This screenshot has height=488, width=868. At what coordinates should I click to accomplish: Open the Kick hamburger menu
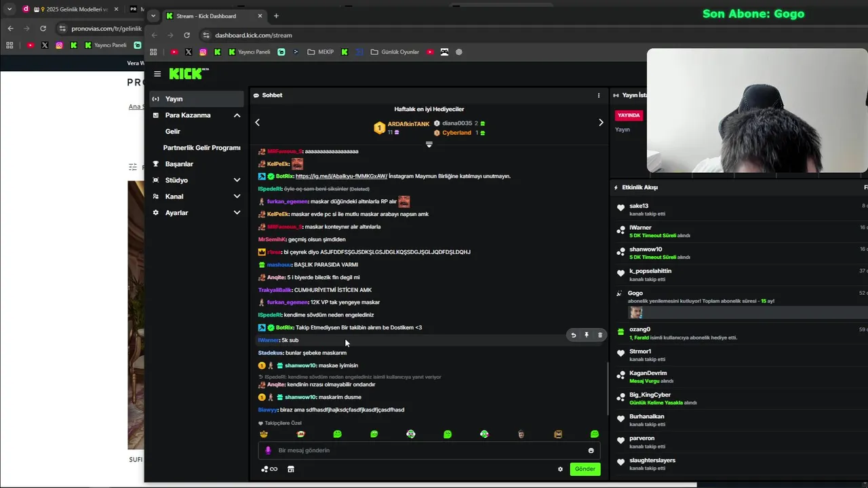pyautogui.click(x=157, y=74)
